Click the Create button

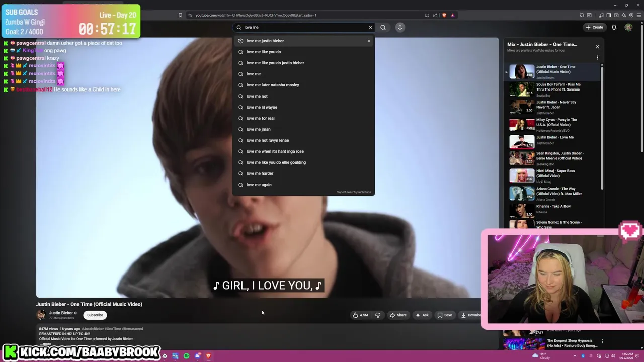click(x=594, y=27)
